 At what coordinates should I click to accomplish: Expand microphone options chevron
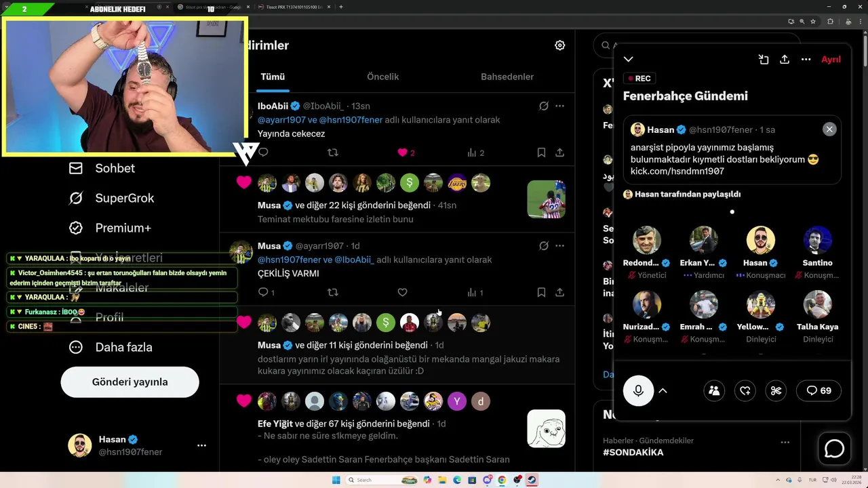pyautogui.click(x=663, y=390)
